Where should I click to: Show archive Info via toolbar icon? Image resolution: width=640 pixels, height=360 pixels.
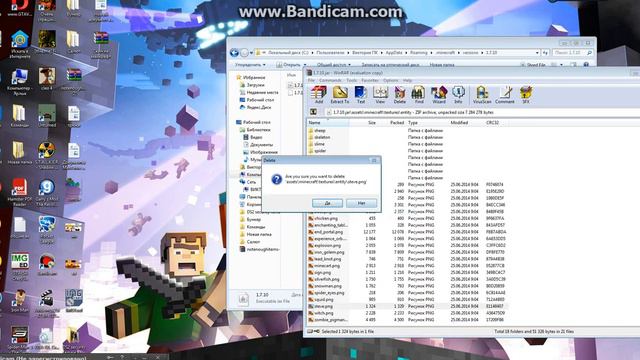click(x=458, y=95)
